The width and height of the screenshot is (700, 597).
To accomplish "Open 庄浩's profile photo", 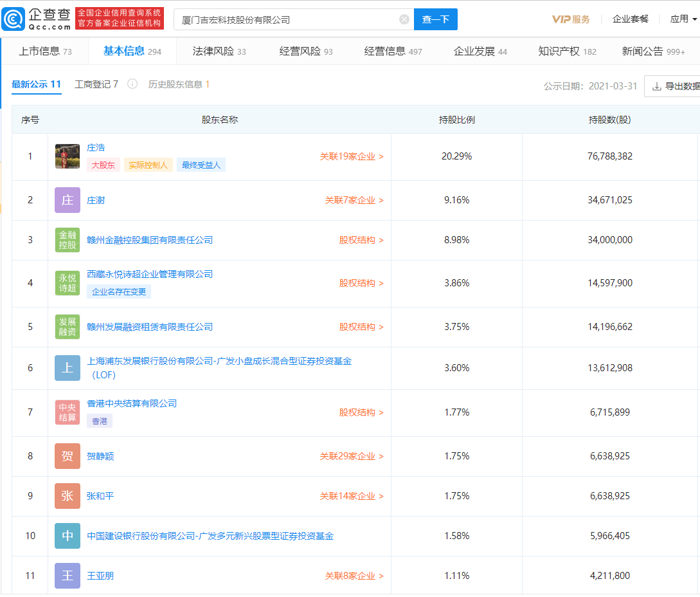I will pos(67,156).
